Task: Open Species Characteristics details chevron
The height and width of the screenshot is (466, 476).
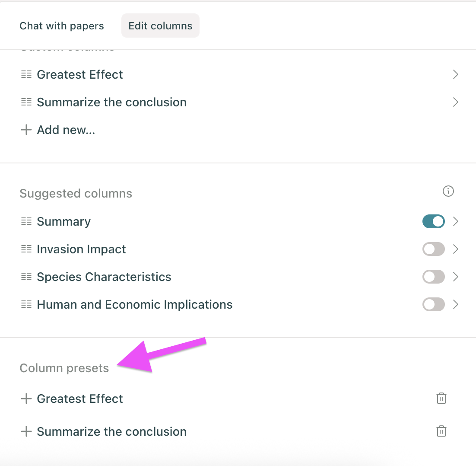Action: pyautogui.click(x=455, y=277)
